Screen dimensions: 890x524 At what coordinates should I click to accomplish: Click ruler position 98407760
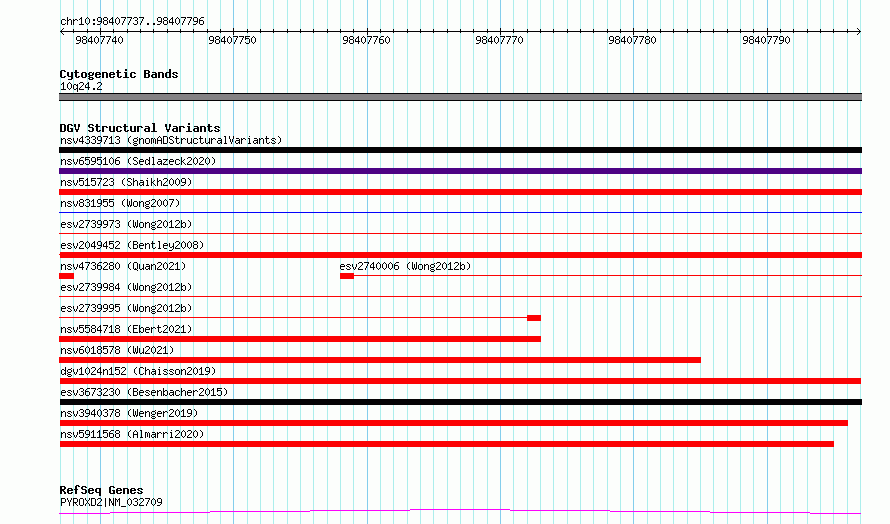pos(367,40)
